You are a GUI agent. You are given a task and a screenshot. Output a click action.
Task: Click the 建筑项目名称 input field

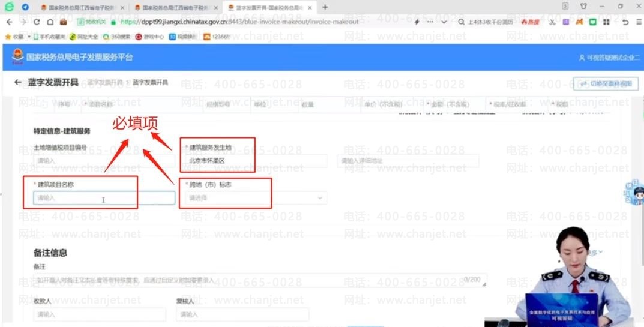pos(104,198)
